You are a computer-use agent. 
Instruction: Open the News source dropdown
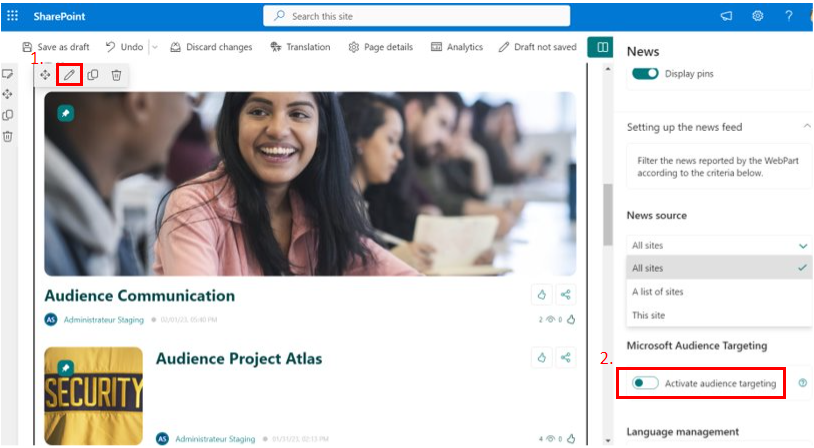pos(719,246)
